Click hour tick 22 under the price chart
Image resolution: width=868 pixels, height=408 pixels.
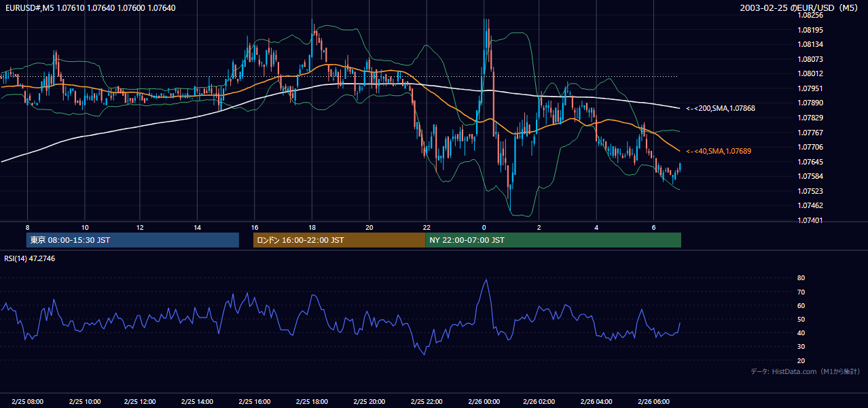[x=426, y=227]
